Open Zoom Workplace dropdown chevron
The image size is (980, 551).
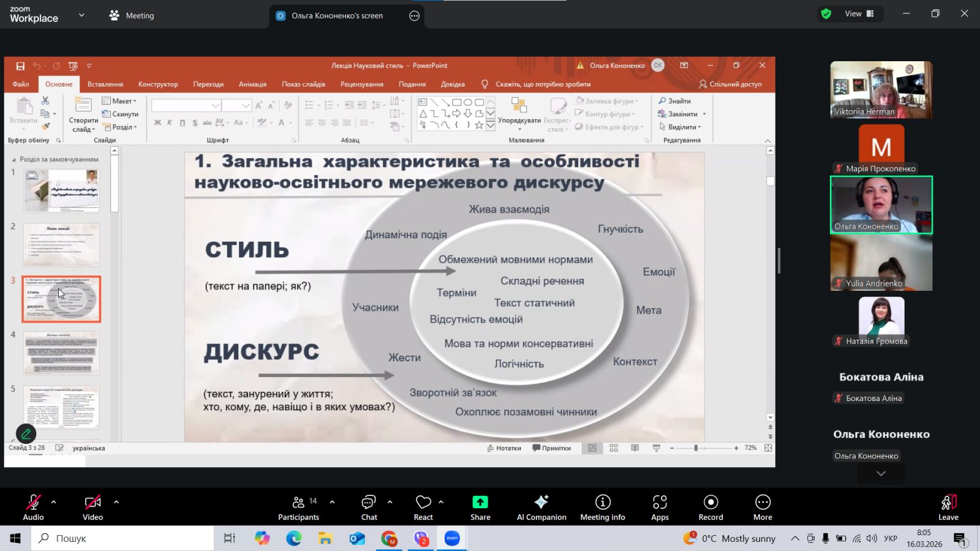click(81, 15)
